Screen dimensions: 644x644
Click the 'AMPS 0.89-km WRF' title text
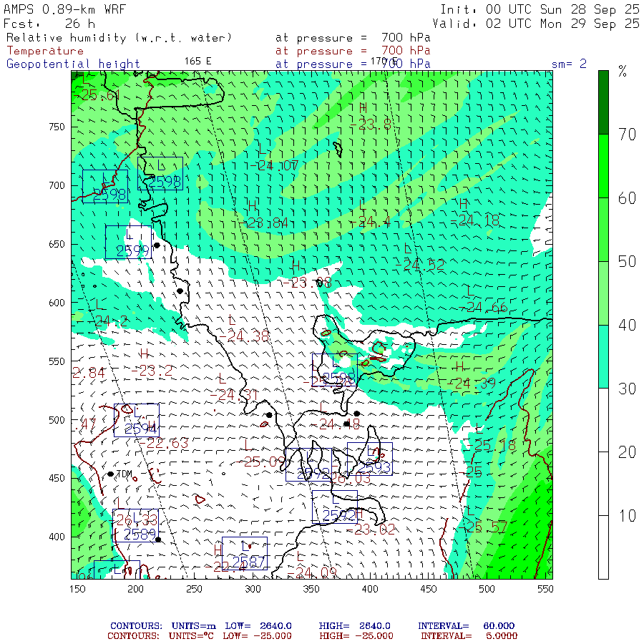coord(64,9)
